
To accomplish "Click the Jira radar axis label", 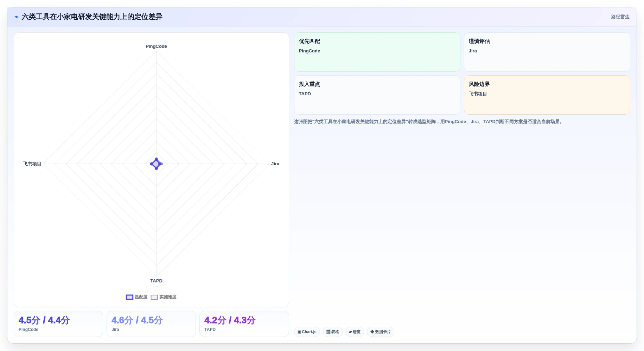I will click(x=275, y=164).
